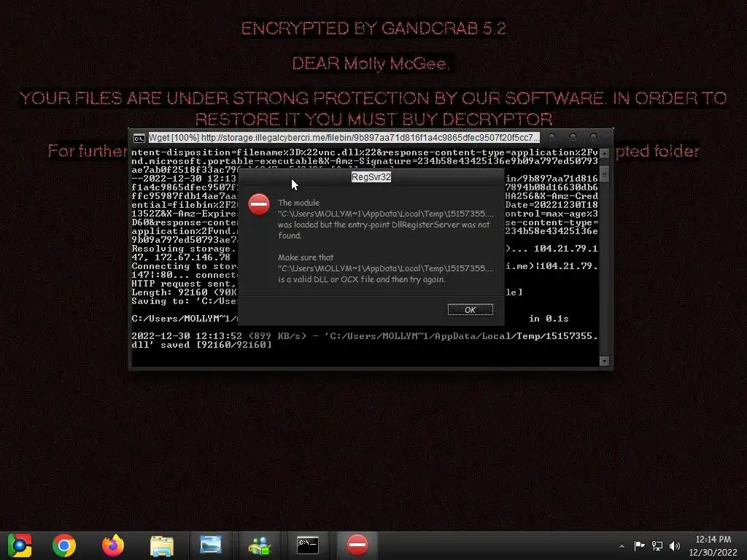Click 'entry-point DllRegisterServer was not' message line
The height and width of the screenshot is (560, 747).
384,225
